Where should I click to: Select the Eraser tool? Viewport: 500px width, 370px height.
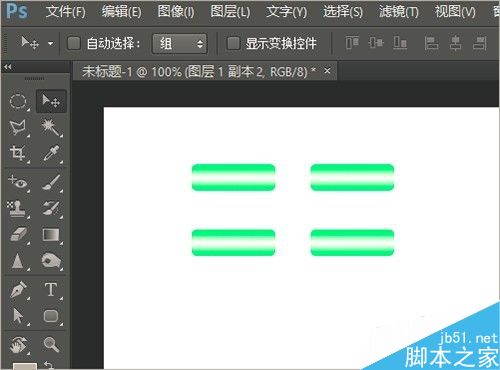(18, 235)
